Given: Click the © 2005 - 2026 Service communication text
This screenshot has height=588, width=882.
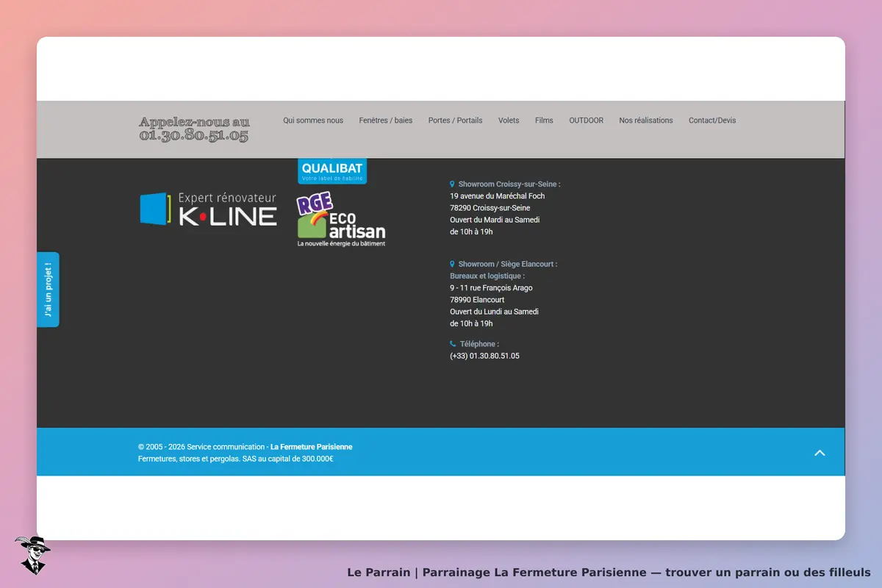Looking at the screenshot, I should tap(201, 447).
